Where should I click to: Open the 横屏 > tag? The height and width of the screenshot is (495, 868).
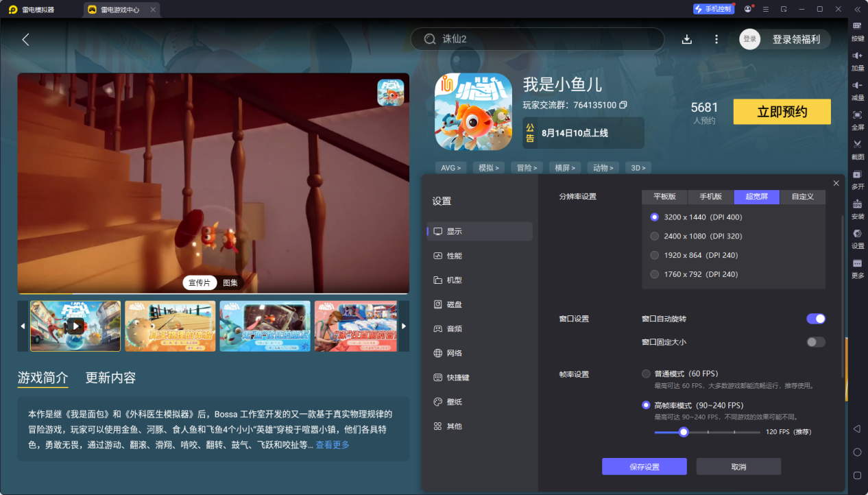click(x=566, y=167)
